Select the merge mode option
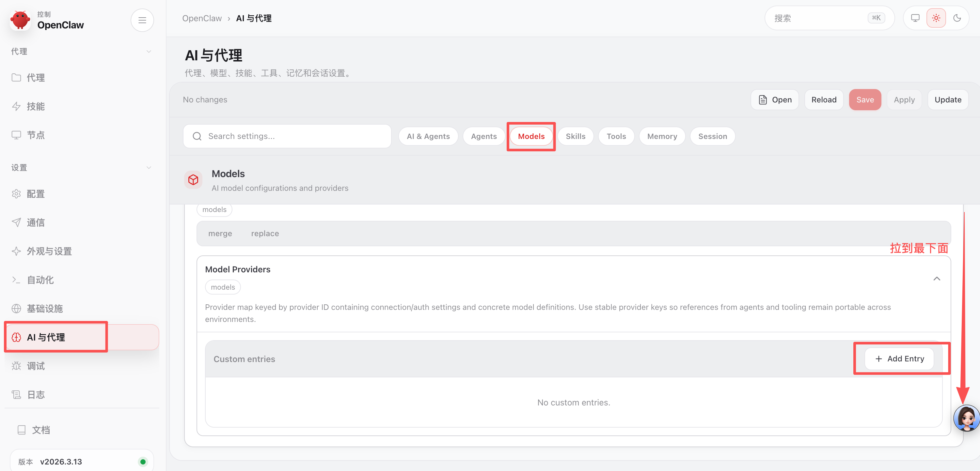980x471 pixels. point(220,234)
